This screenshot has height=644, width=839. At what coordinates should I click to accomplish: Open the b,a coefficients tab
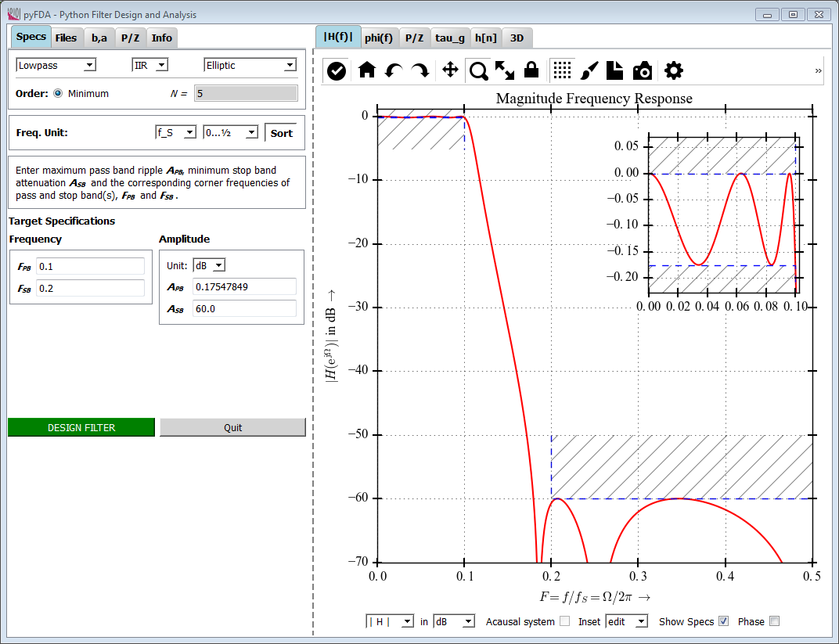[x=99, y=38]
